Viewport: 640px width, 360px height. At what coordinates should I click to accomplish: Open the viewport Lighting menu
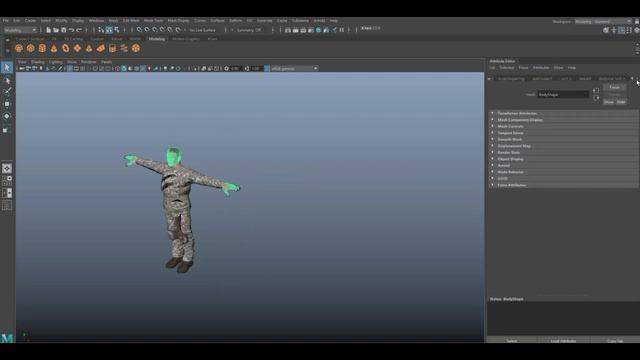point(56,62)
